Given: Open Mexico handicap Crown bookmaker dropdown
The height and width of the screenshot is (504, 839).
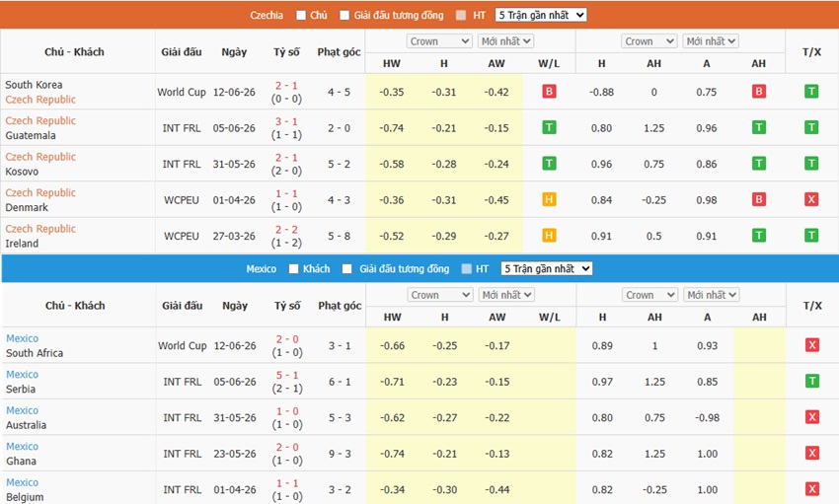Looking at the screenshot, I should point(650,295).
